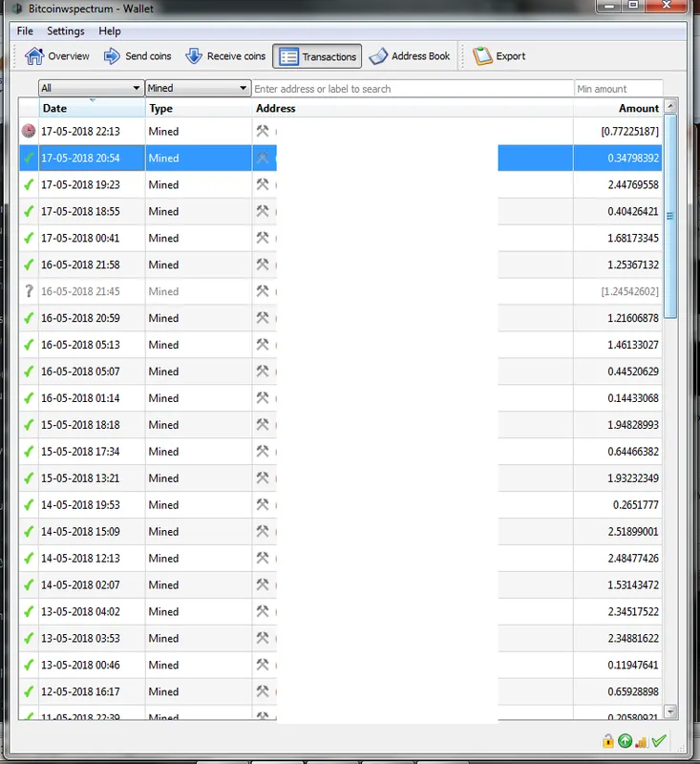
Task: Sort by the Date column header
Action: [92, 108]
